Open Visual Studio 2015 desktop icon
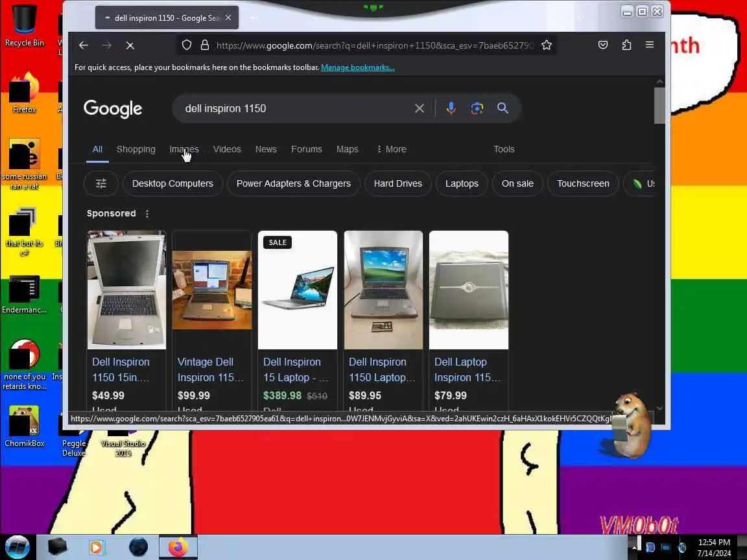 pyautogui.click(x=123, y=443)
